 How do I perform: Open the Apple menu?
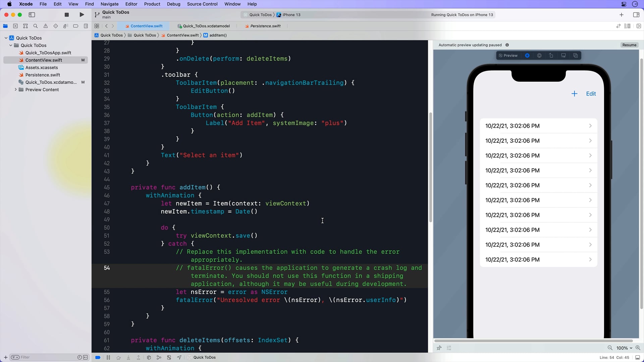click(9, 4)
